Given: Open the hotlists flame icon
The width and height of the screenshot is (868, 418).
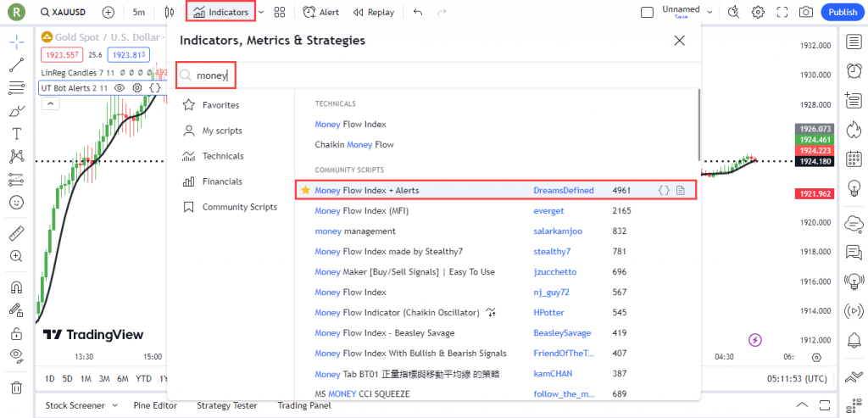Looking at the screenshot, I should [854, 130].
